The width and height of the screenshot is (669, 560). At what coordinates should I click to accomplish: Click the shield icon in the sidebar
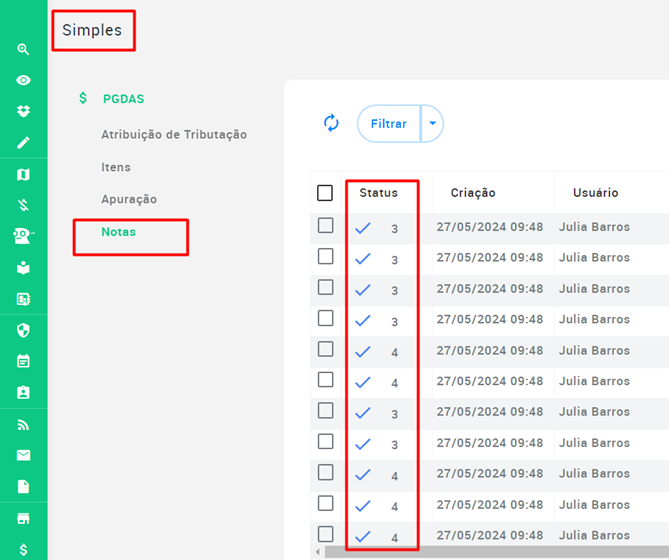tap(23, 330)
